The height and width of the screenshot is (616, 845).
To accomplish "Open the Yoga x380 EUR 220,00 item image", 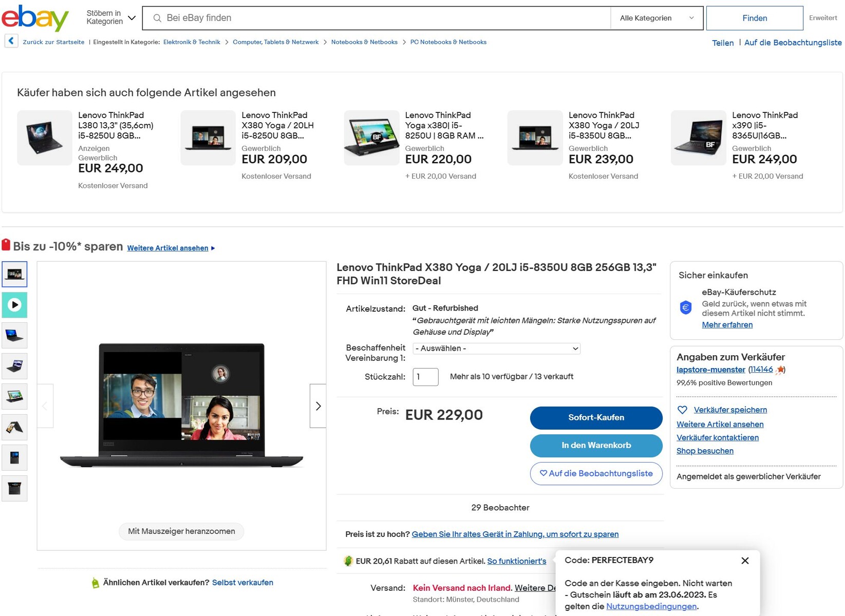I will (371, 138).
